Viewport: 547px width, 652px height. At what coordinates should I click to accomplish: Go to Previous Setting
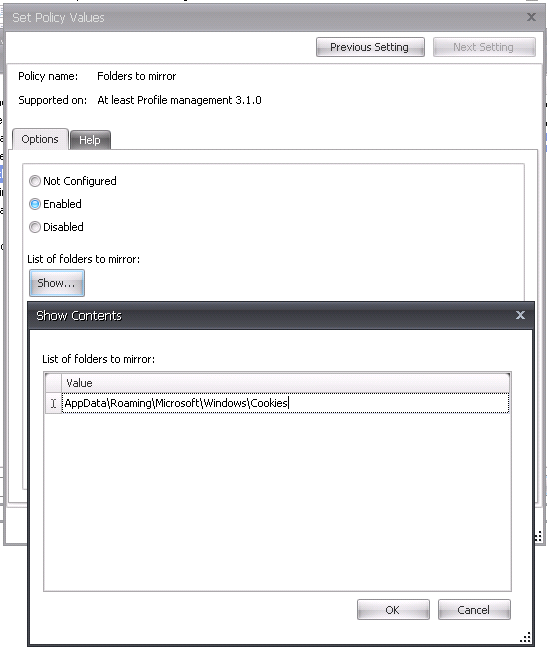370,47
